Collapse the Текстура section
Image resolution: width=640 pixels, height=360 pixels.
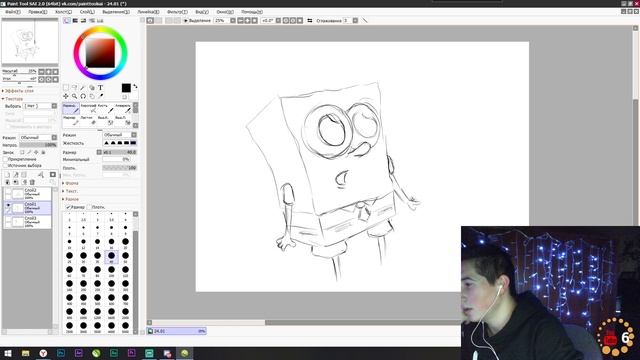click(x=13, y=99)
